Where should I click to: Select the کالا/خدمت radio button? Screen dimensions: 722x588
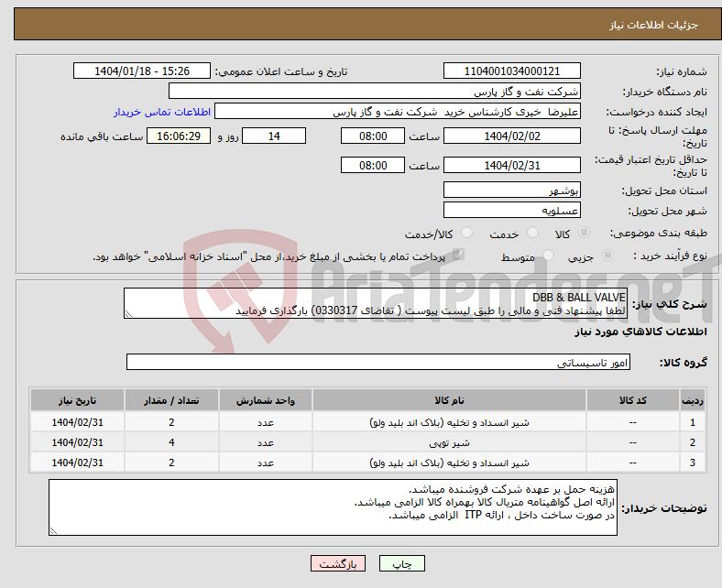click(x=467, y=233)
